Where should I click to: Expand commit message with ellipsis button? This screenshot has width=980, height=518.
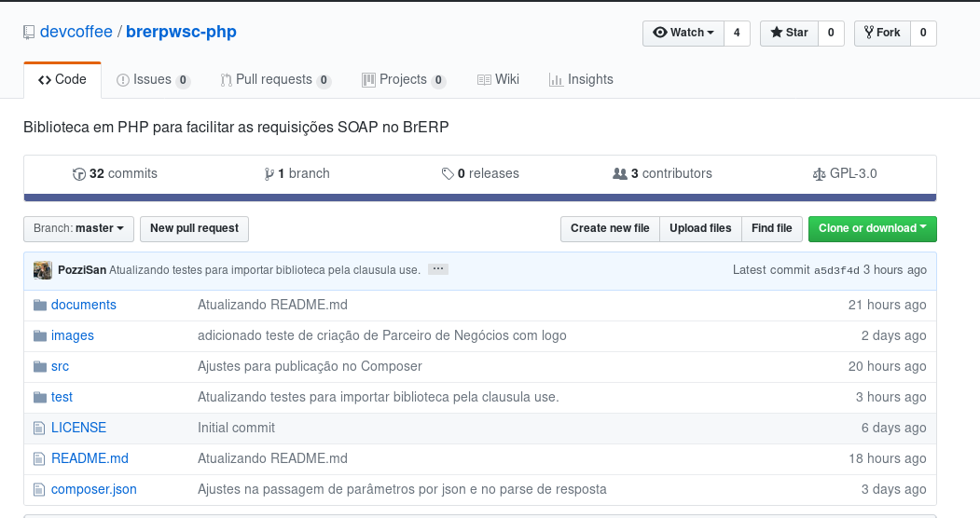(438, 269)
